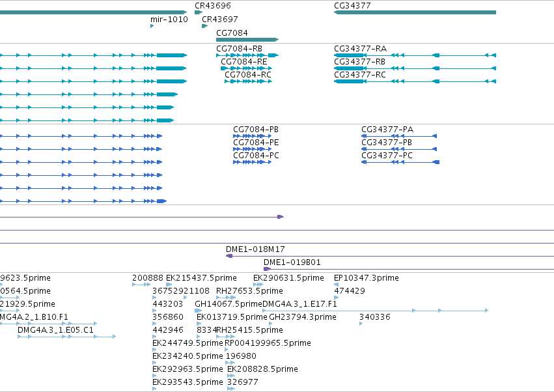The height and width of the screenshot is (392, 554).
Task: Click the CG7084-PE protein label
Action: [256, 143]
